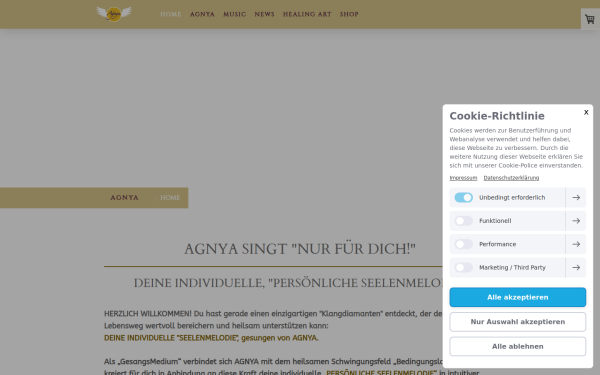The width and height of the screenshot is (600, 375).
Task: Enable the Funktionell cookies switch
Action: click(463, 221)
